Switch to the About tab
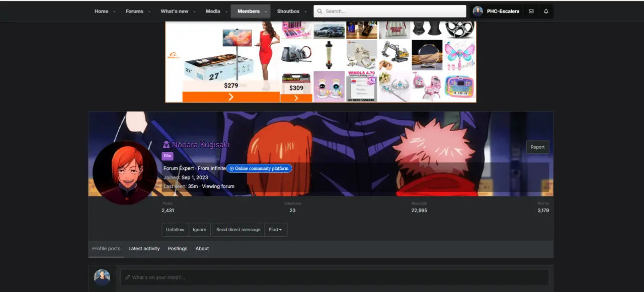Screen dimensions: 644x292 [202, 249]
